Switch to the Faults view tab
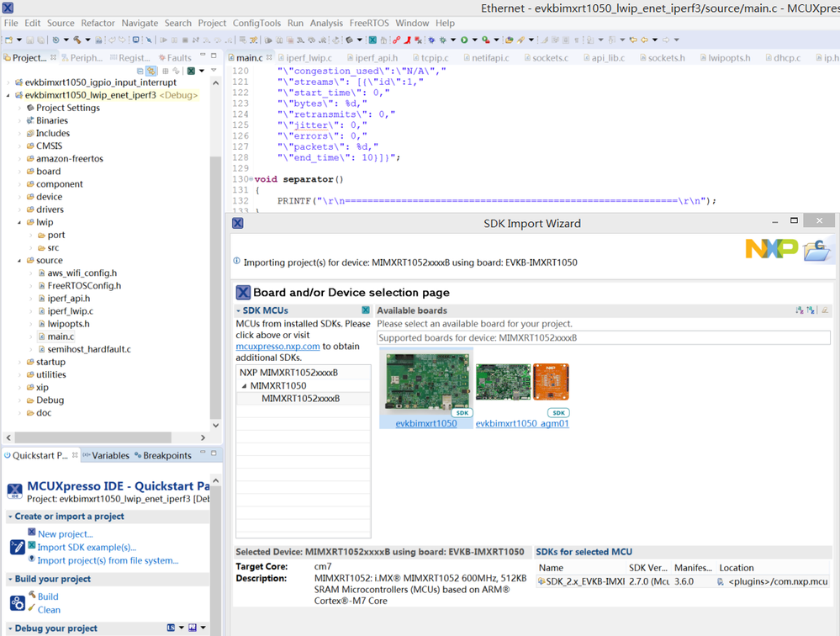Viewport: 840px width, 636px height. [175, 58]
